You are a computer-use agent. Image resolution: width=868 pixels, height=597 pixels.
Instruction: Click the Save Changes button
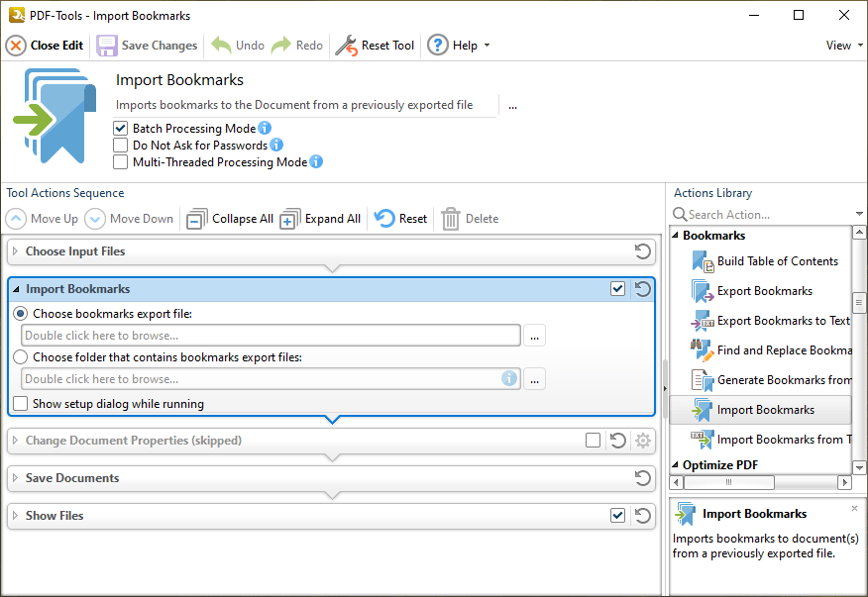pos(147,45)
